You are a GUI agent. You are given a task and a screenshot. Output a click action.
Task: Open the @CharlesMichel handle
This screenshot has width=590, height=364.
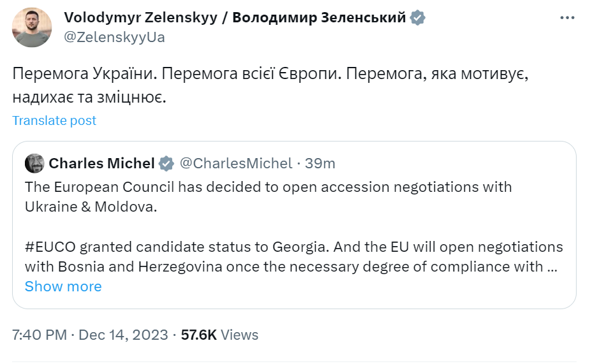pyautogui.click(x=235, y=164)
